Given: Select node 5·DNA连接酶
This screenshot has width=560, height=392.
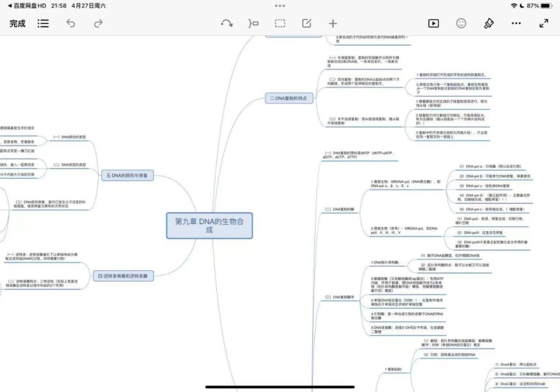Looking at the screenshot, I should pyautogui.click(x=407, y=330).
